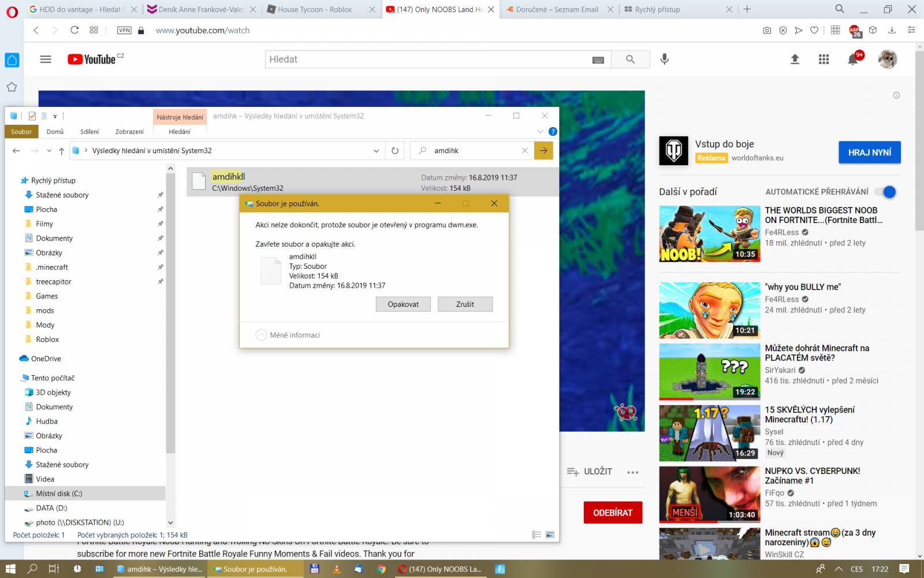Open YouTube upload video icon
Screen dimensions: 924x578
pos(795,59)
